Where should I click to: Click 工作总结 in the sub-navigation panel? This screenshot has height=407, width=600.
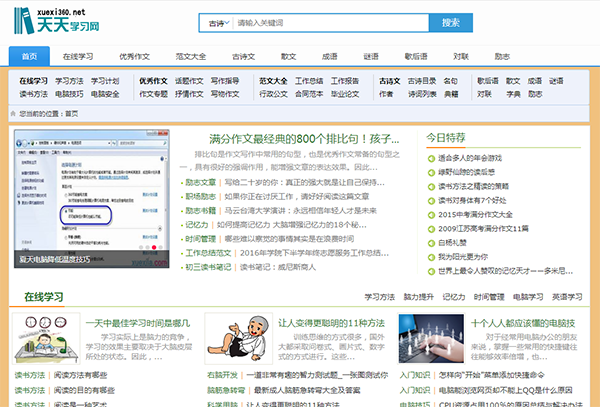[309, 81]
